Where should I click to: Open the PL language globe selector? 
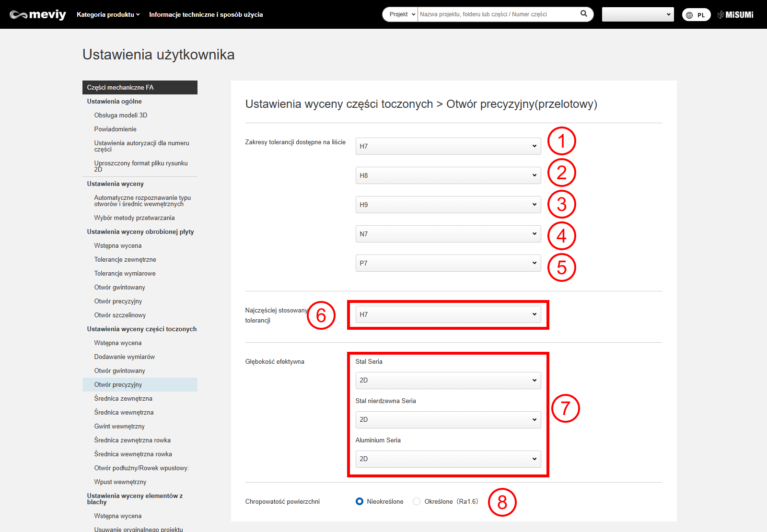(696, 15)
